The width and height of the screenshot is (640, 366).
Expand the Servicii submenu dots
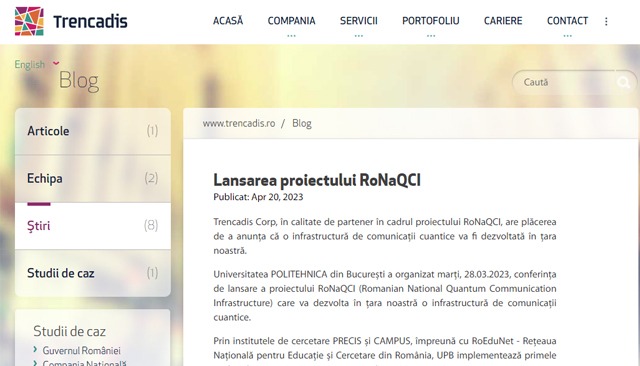[x=358, y=36]
